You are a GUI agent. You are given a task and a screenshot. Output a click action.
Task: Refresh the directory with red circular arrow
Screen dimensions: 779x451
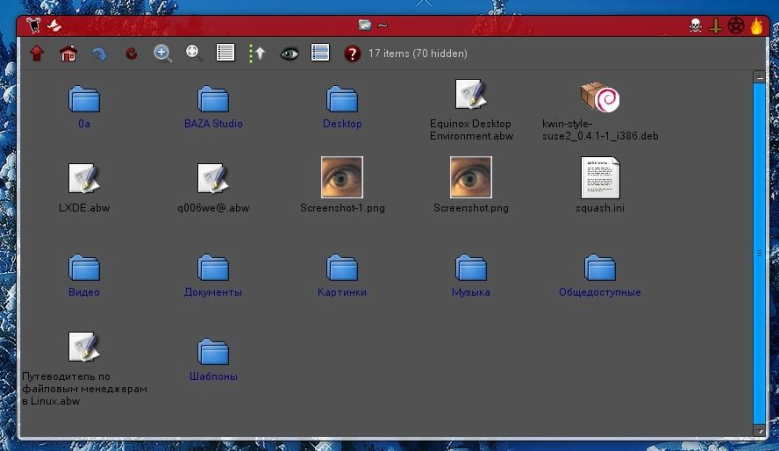coord(131,53)
